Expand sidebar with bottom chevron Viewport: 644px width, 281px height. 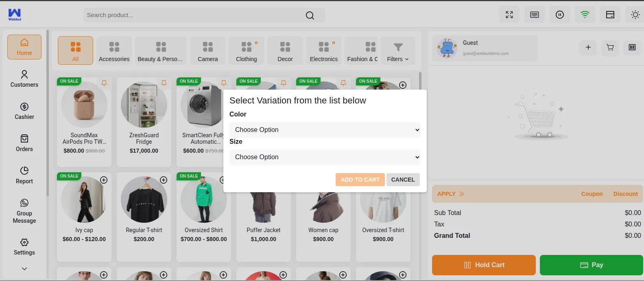pos(24,269)
